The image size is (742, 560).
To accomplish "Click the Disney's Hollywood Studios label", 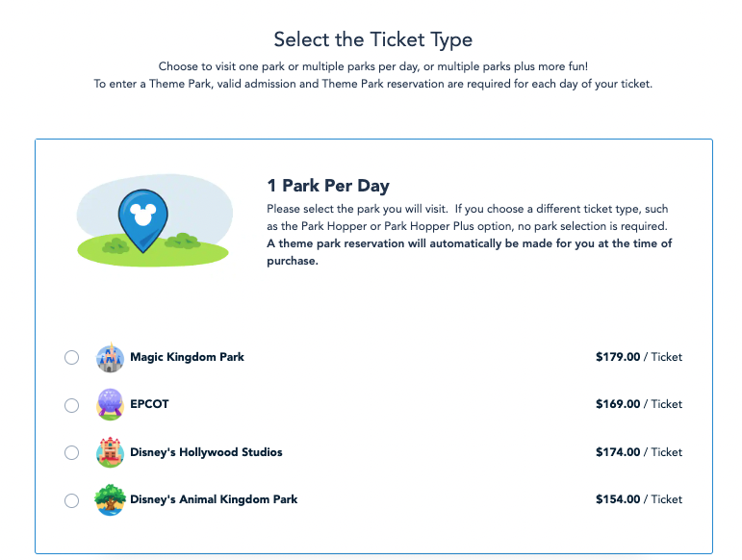I will pos(206,452).
